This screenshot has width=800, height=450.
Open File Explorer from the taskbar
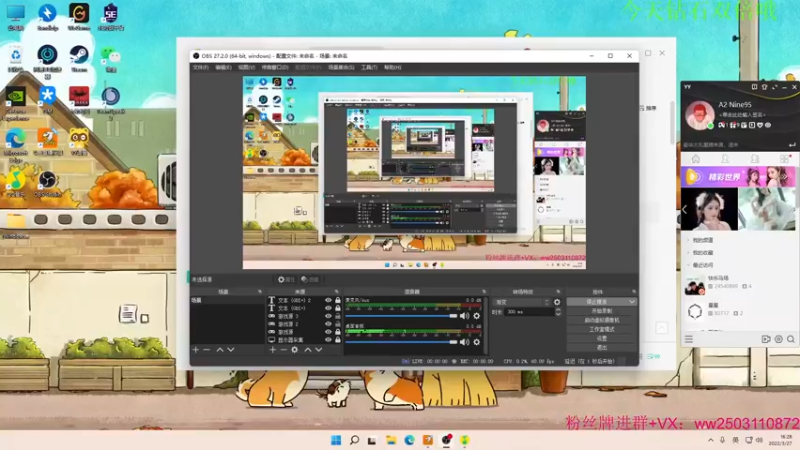click(x=391, y=440)
